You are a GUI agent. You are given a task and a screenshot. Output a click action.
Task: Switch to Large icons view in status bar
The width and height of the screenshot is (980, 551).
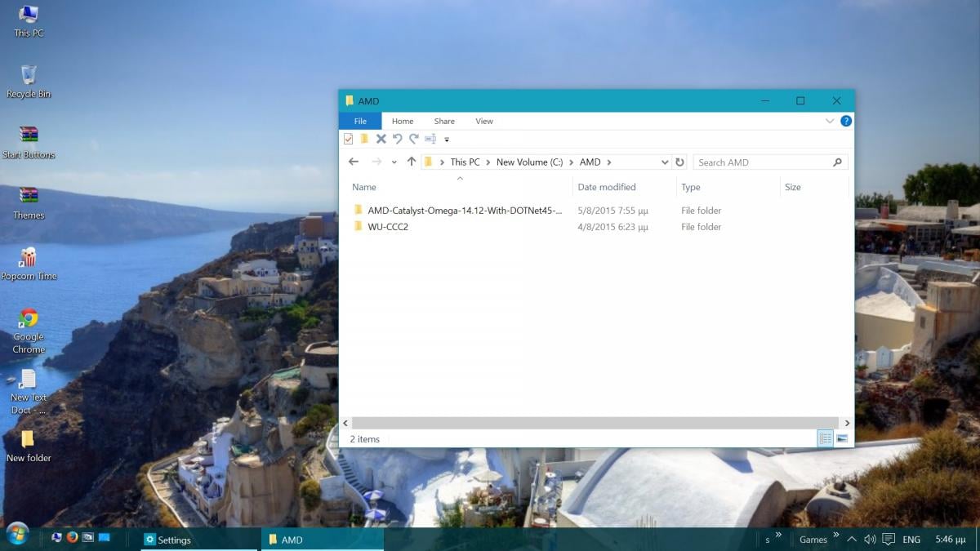point(842,438)
